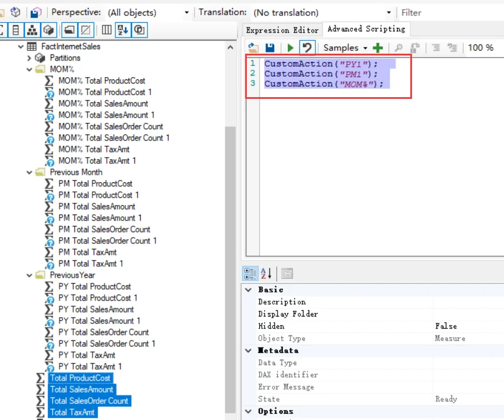Click the Filter input field

[x=451, y=13]
